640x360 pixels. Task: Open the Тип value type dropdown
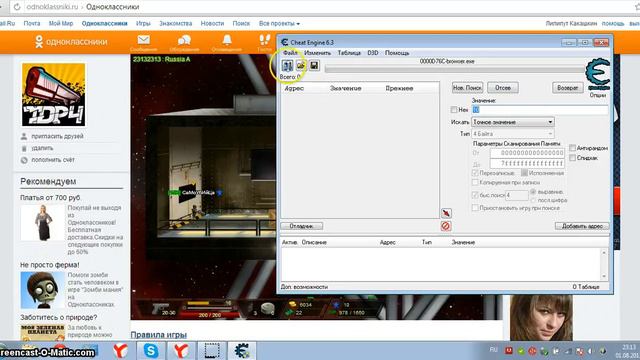click(x=513, y=133)
